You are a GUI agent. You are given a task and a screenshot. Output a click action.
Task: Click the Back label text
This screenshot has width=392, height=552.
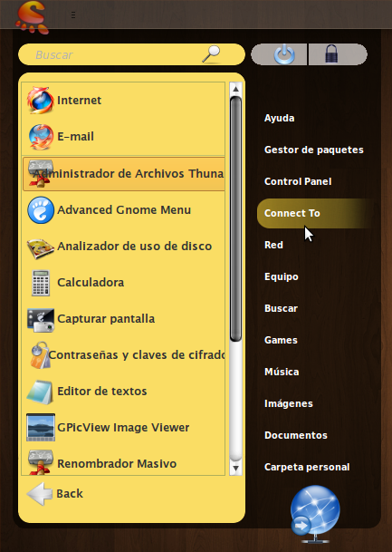coord(70,494)
